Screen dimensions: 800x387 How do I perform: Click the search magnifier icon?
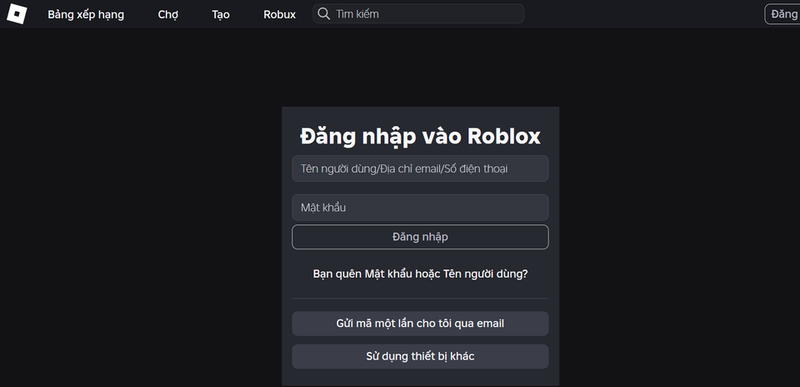pyautogui.click(x=323, y=14)
